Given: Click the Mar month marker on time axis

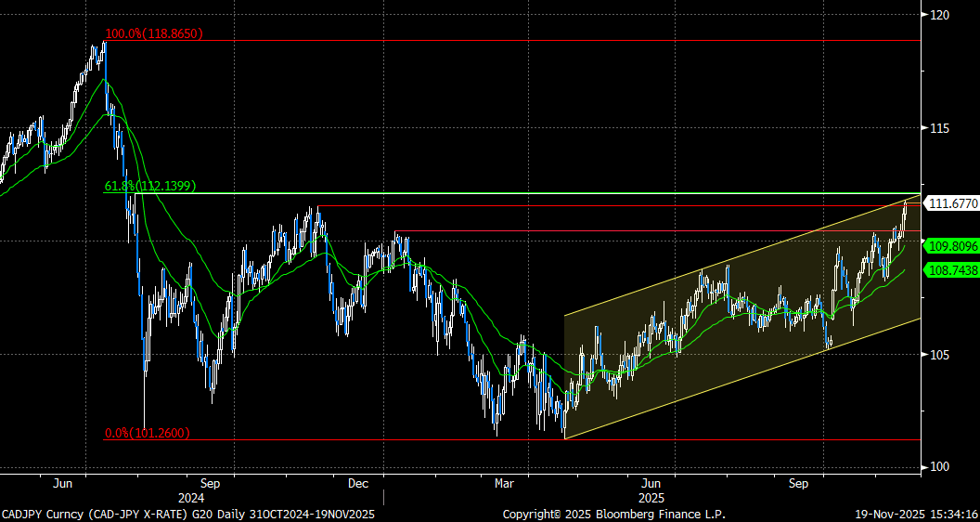Looking at the screenshot, I should click(x=504, y=484).
